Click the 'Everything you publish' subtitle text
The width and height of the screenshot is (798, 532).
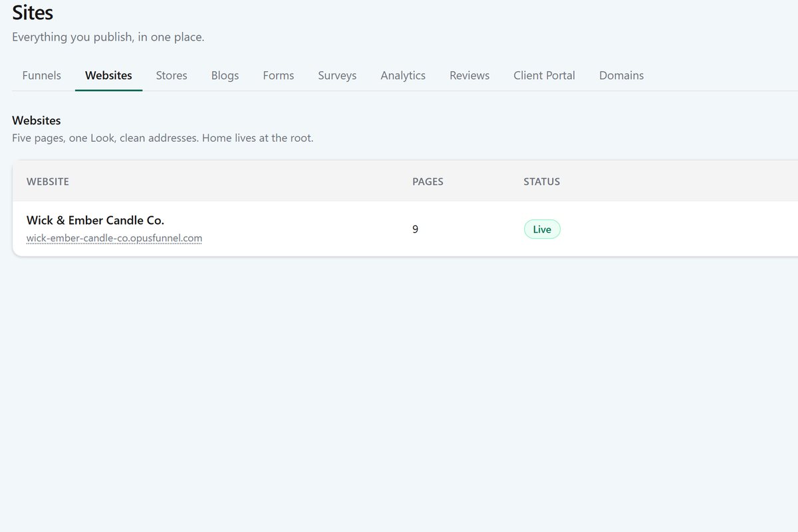(x=108, y=37)
